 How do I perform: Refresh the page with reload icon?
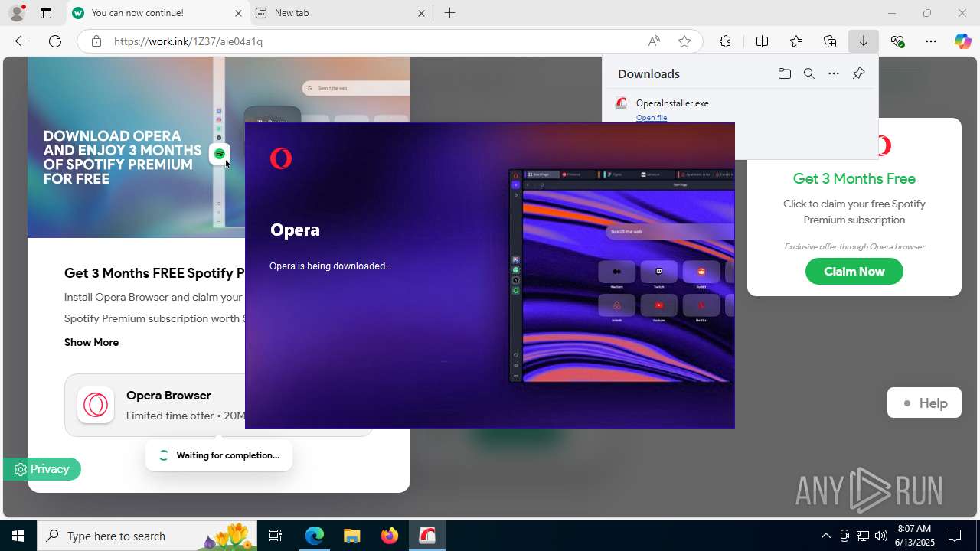[55, 41]
